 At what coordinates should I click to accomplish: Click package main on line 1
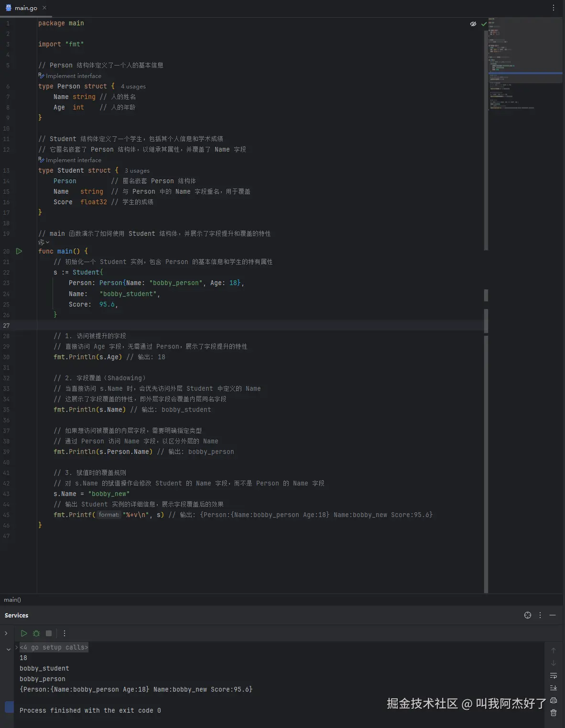[61, 23]
